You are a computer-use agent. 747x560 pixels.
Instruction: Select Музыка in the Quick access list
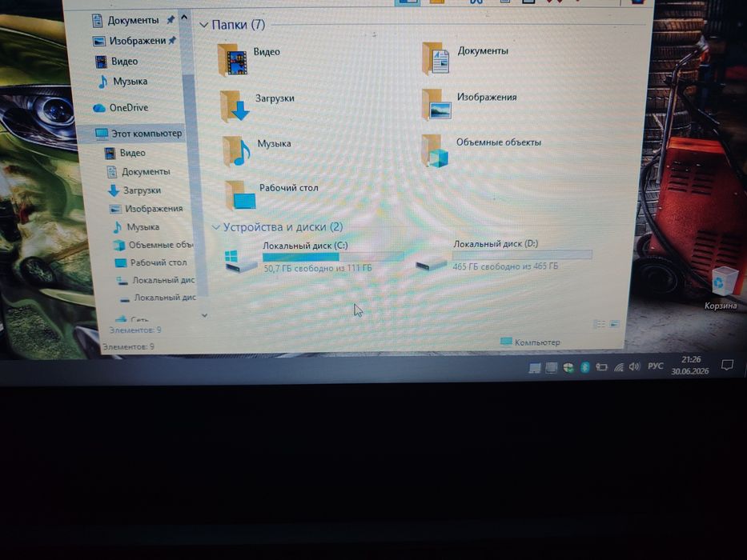123,82
